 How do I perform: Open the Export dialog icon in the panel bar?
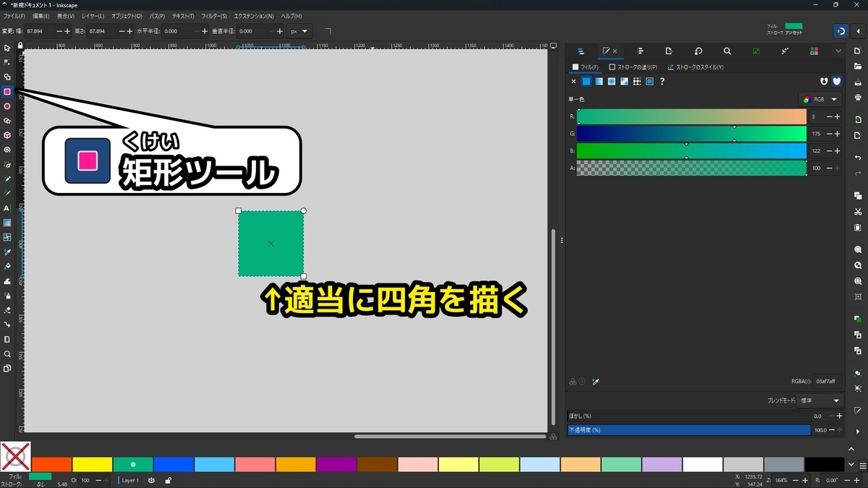[x=669, y=51]
